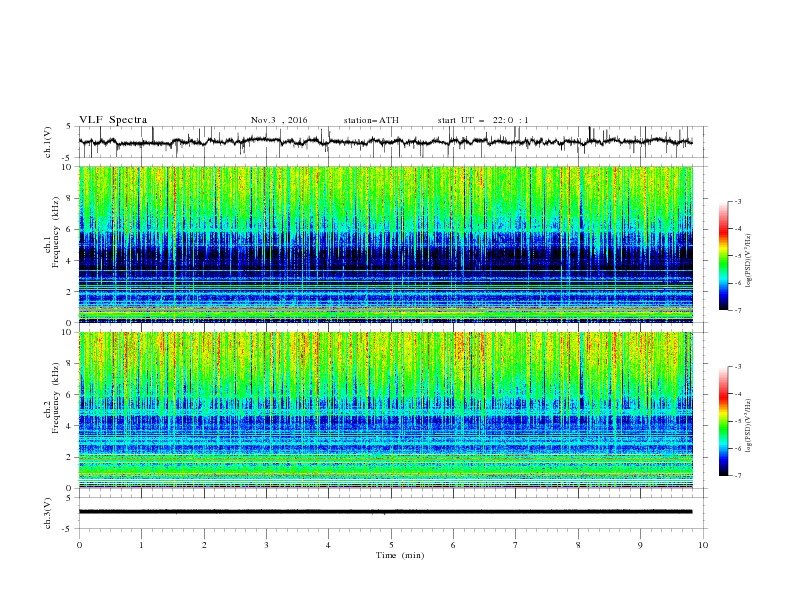Click the '8' frequency tick on the ch.1 spectrogram

coord(70,198)
